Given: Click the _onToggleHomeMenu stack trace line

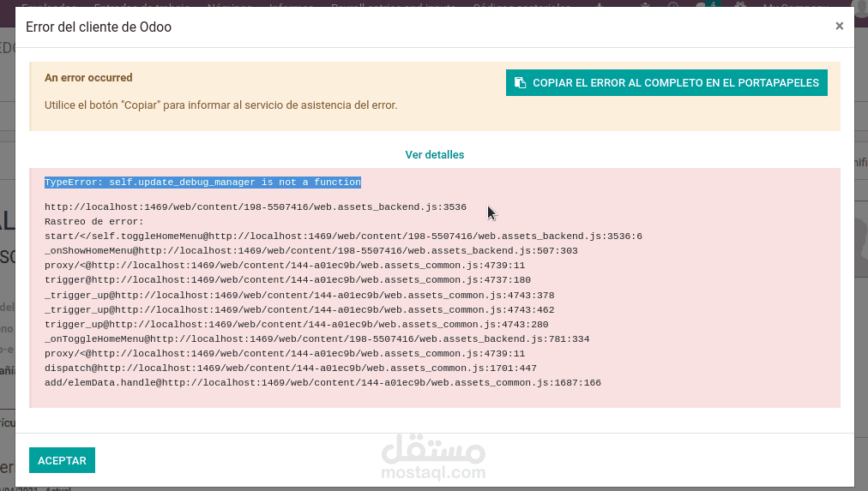Looking at the screenshot, I should 316,339.
